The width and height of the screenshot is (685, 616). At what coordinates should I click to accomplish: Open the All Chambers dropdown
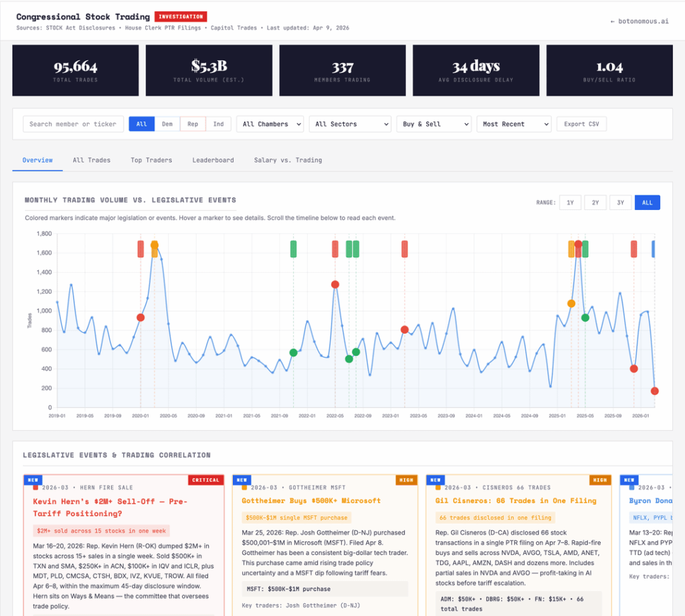tap(270, 124)
